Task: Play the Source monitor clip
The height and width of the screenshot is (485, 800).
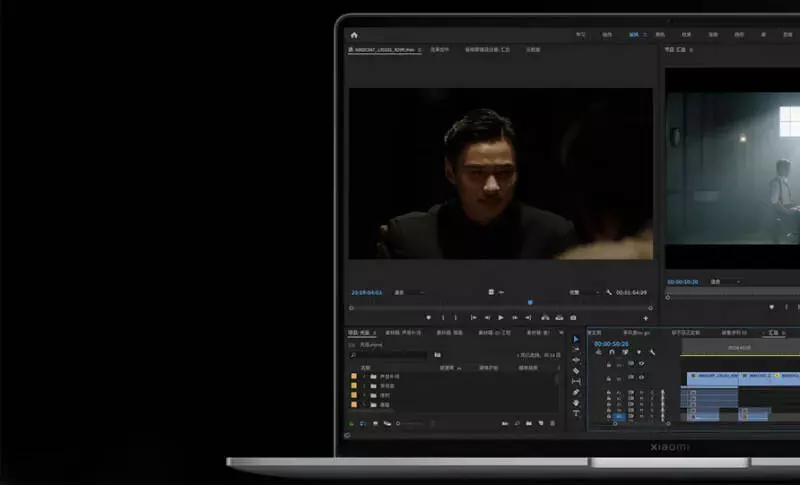Action: point(501,318)
